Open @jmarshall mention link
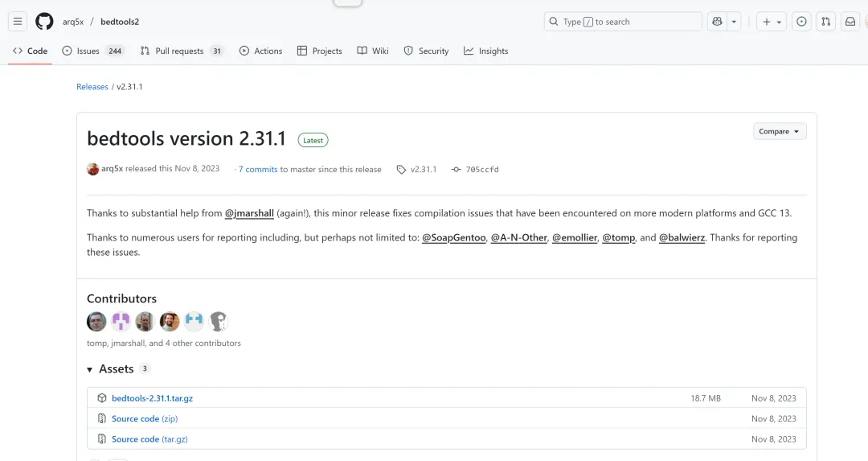 pos(249,213)
